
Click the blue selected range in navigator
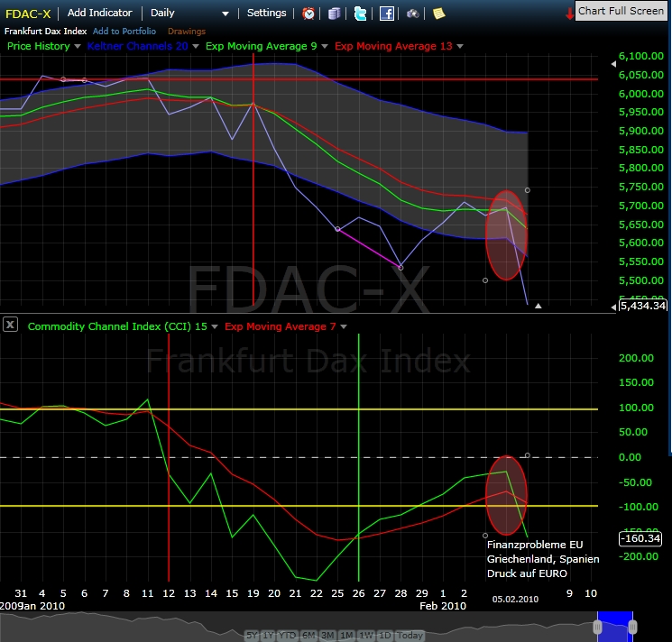[615, 625]
